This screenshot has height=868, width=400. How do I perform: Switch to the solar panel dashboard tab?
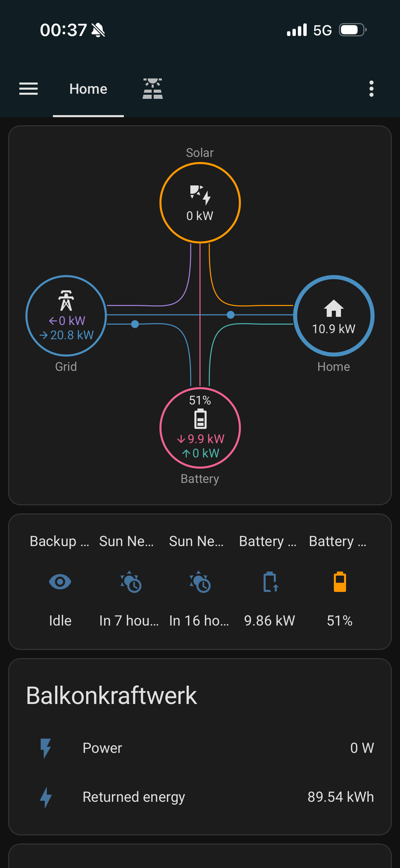(152, 89)
